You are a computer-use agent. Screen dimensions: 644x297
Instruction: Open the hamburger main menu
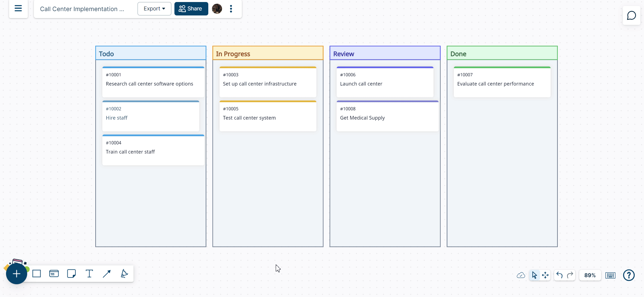[x=18, y=8]
